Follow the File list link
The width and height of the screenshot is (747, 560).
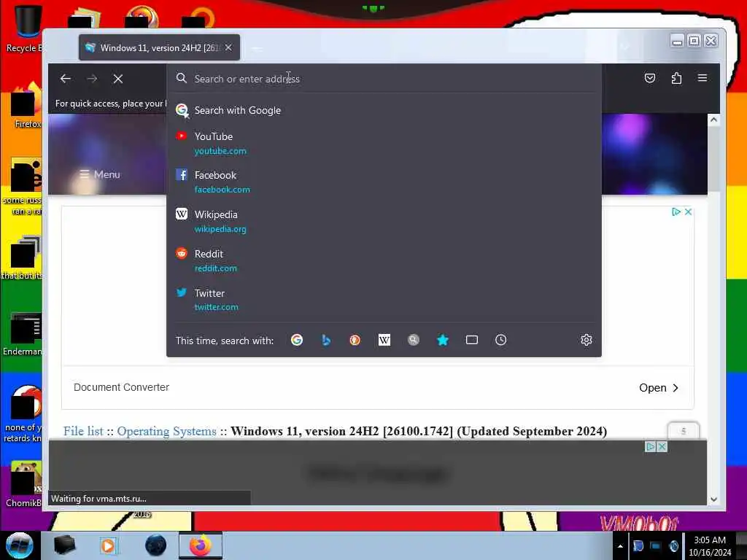click(83, 431)
